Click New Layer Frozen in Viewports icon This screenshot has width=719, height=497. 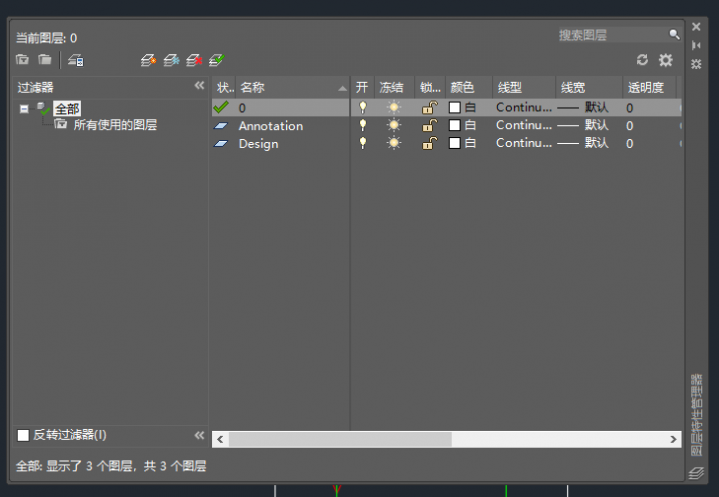tap(171, 60)
